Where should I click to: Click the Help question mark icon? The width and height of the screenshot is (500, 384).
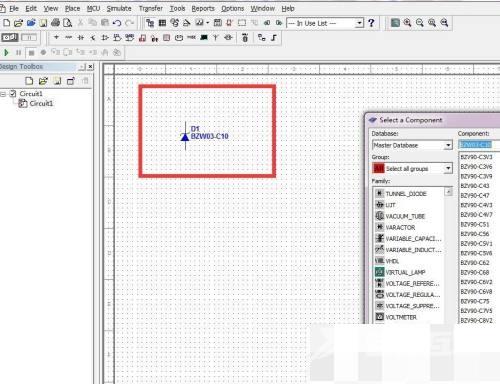tap(371, 23)
